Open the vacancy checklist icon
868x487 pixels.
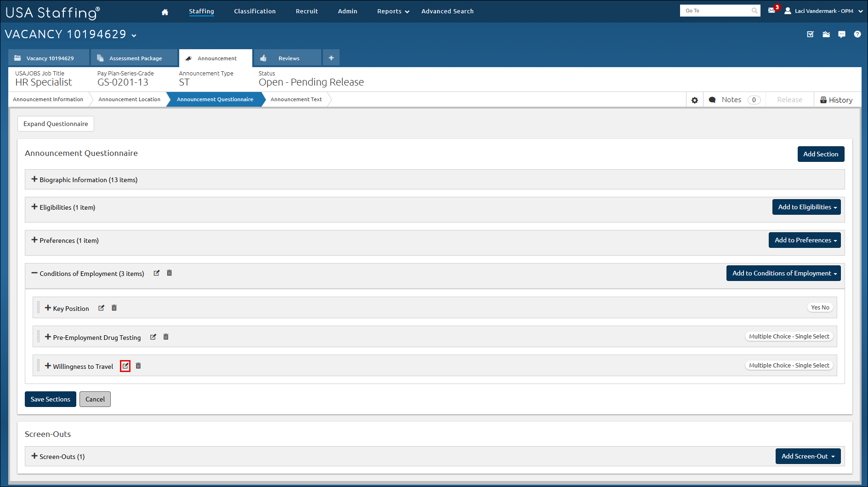(811, 34)
